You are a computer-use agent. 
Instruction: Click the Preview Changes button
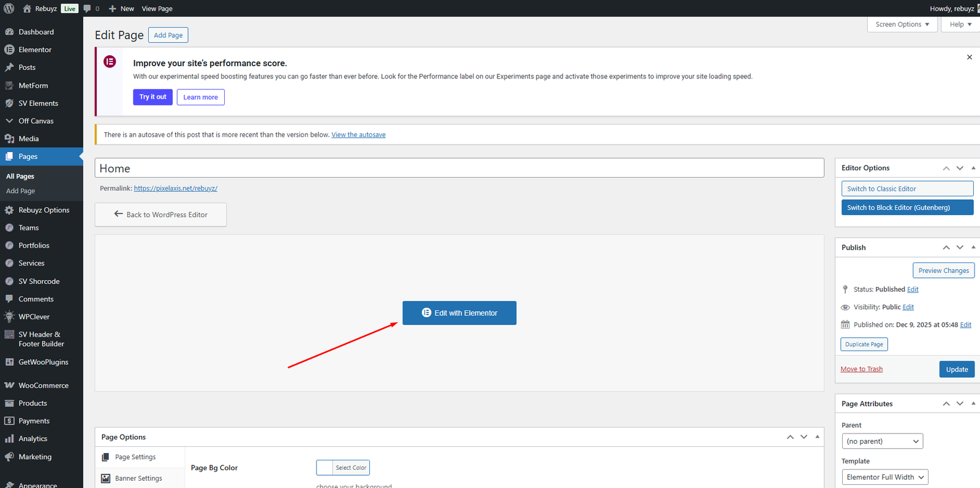point(943,270)
